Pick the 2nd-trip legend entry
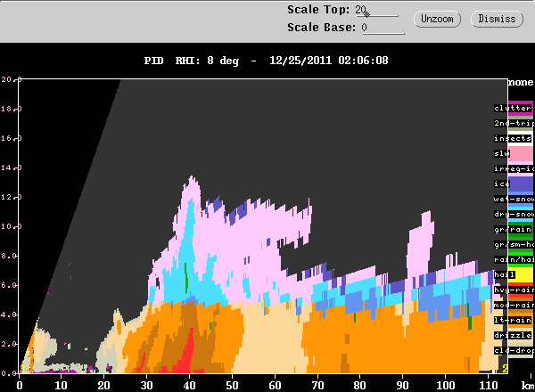This screenshot has height=392, width=535. pos(512,123)
